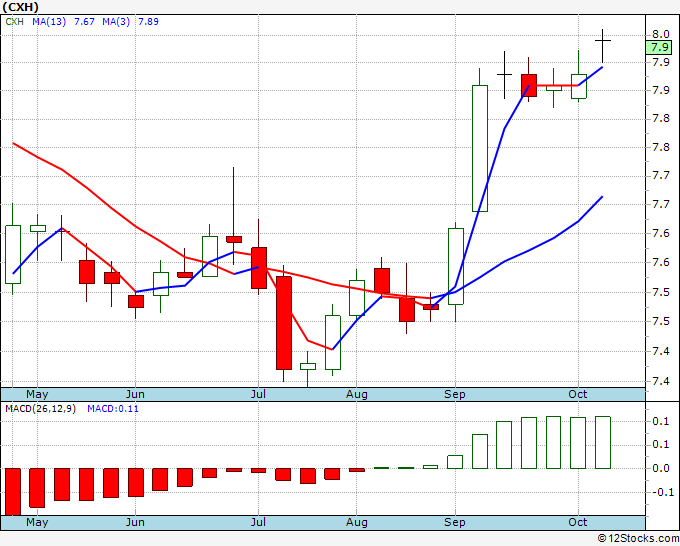Click the last green MACD histogram bar
The image size is (680, 546).
point(603,442)
